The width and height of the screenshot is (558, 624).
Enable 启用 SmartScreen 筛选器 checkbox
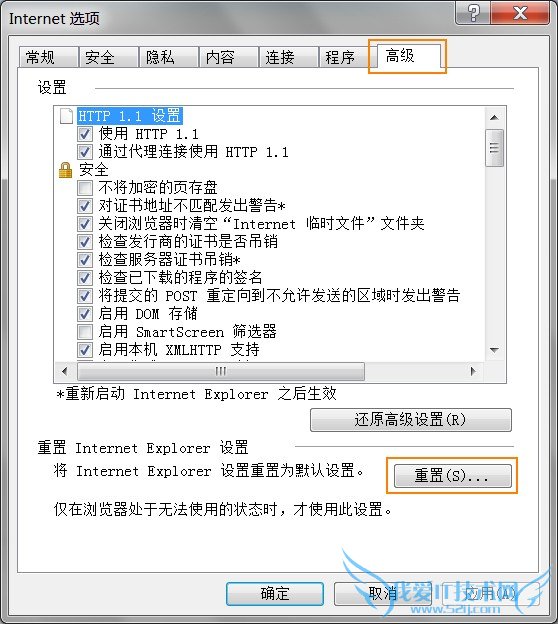click(x=85, y=332)
